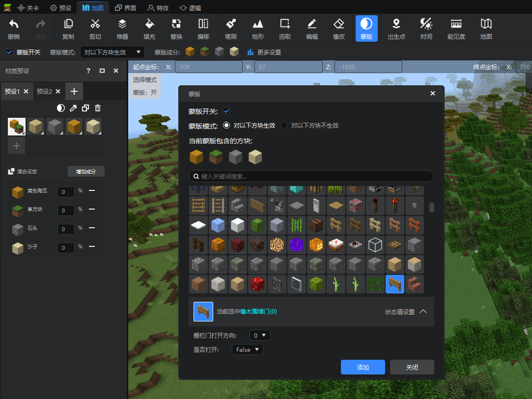The width and height of the screenshot is (532, 399).
Task: Click the 关闭 button in mask dialog
Action: coord(412,367)
